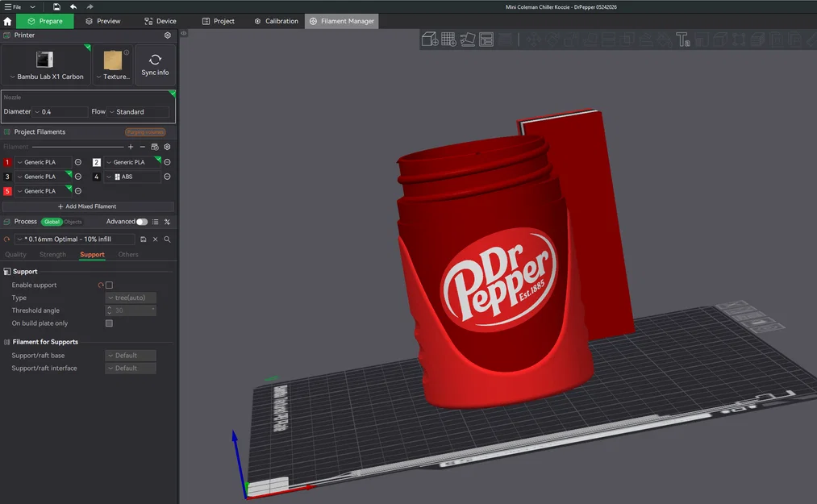Toggle sidebar visibility eye icon
The height and width of the screenshot is (504, 817).
[184, 33]
